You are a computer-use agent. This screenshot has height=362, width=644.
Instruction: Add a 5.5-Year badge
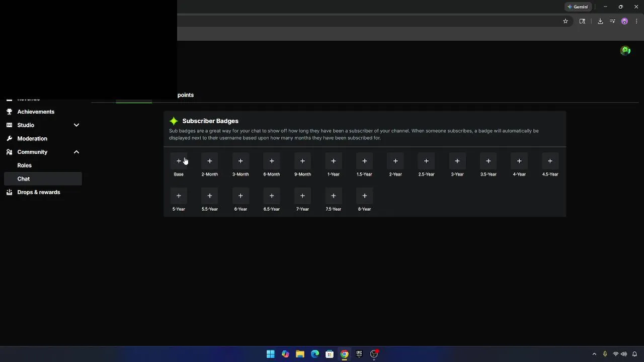210,196
